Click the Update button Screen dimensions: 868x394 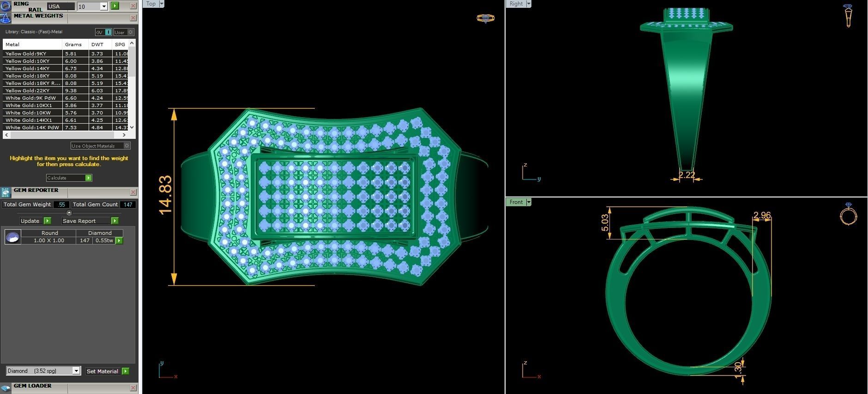pyautogui.click(x=30, y=221)
